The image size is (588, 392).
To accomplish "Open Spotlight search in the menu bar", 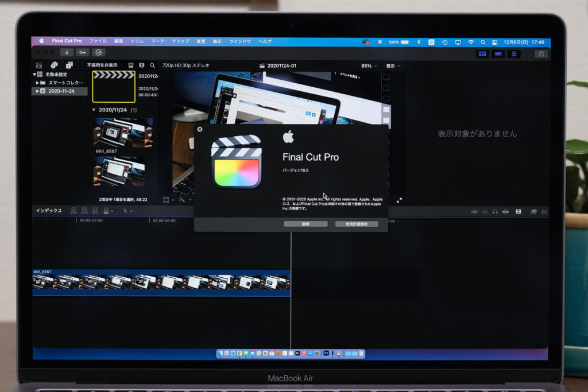I will [483, 42].
